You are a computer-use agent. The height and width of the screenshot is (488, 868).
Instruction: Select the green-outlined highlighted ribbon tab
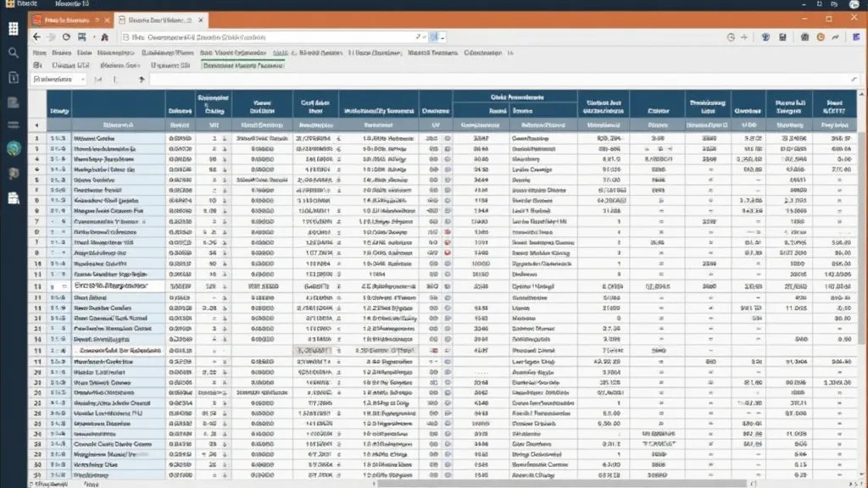pos(243,65)
